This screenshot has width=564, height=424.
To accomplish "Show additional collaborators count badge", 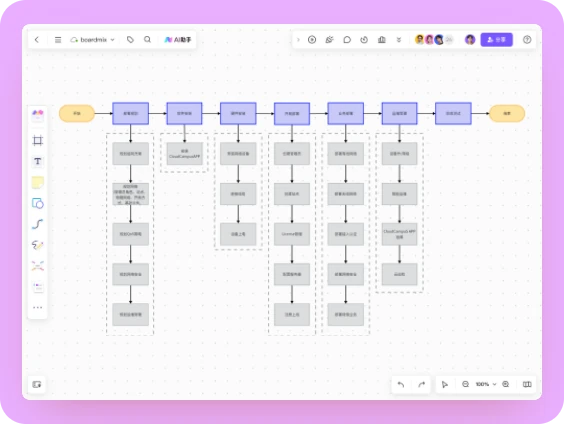I will pos(449,40).
